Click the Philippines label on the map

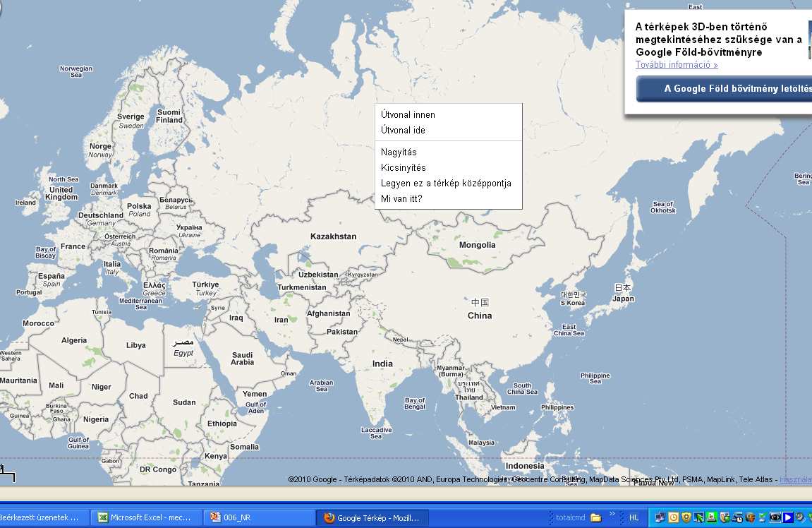[x=557, y=407]
